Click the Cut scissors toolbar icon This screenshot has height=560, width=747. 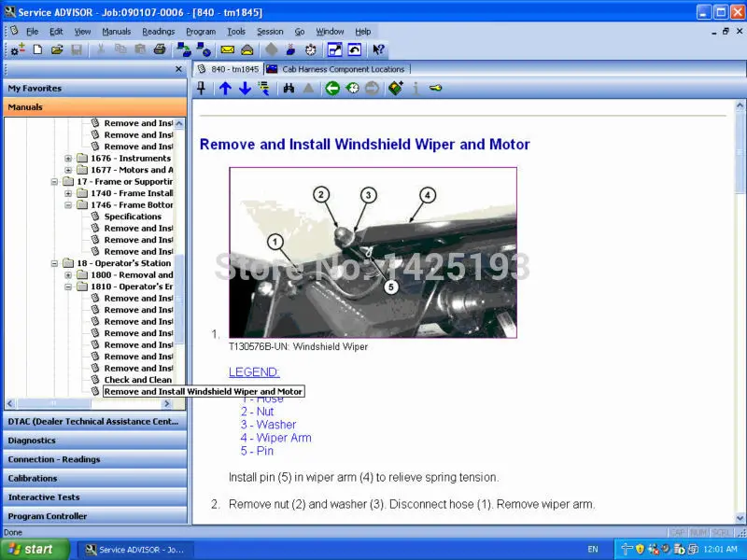click(x=101, y=49)
